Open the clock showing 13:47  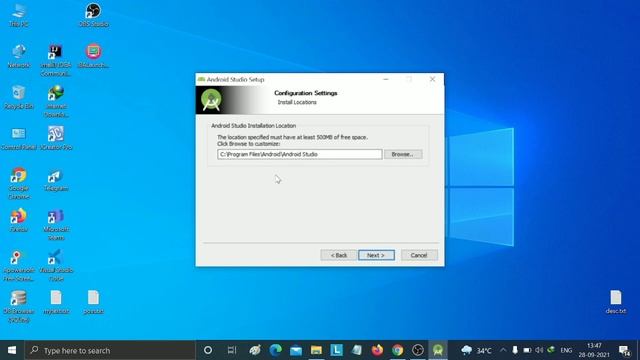pyautogui.click(x=594, y=350)
